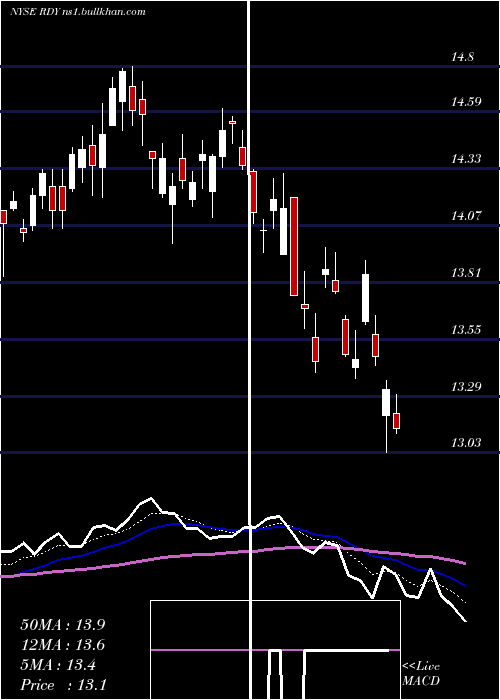The height and width of the screenshot is (700, 500).
Task: Click the 13.29 price axis label
Action: point(466,386)
